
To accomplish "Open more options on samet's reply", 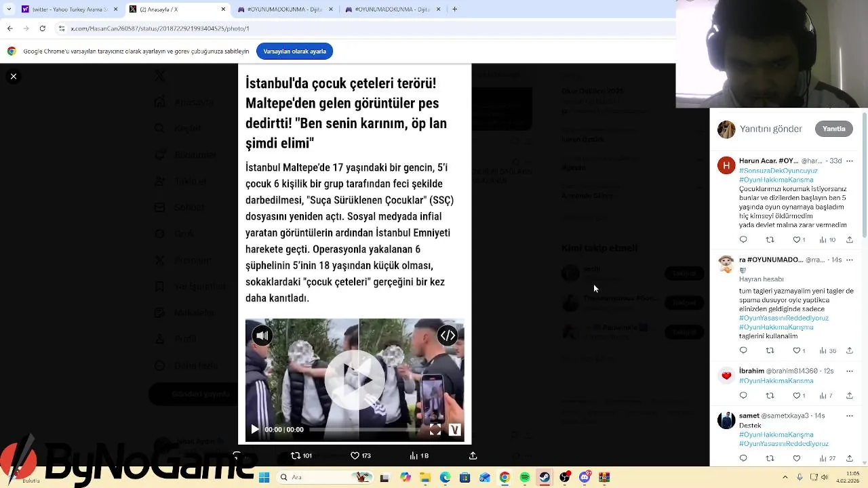I will [x=849, y=415].
